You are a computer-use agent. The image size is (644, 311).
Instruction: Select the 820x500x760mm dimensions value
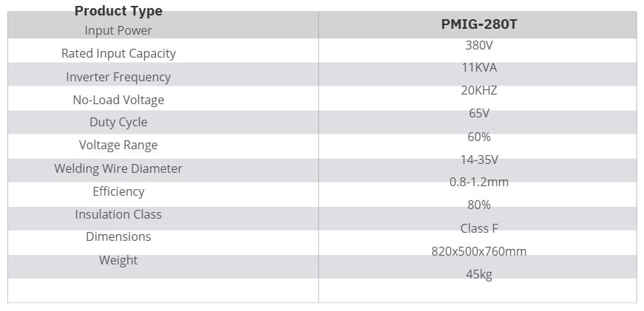point(478,251)
